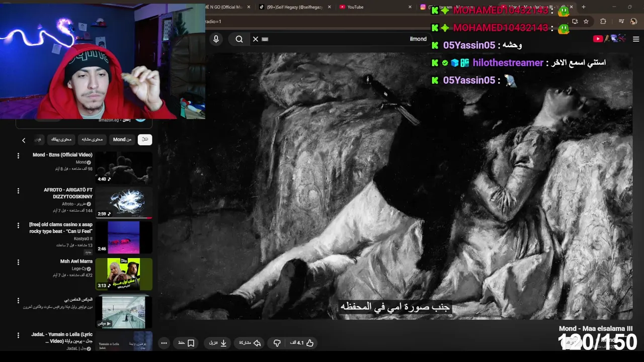Open options for 'JadaL - Yumain o Leila'
The width and height of the screenshot is (644, 362).
point(18,335)
